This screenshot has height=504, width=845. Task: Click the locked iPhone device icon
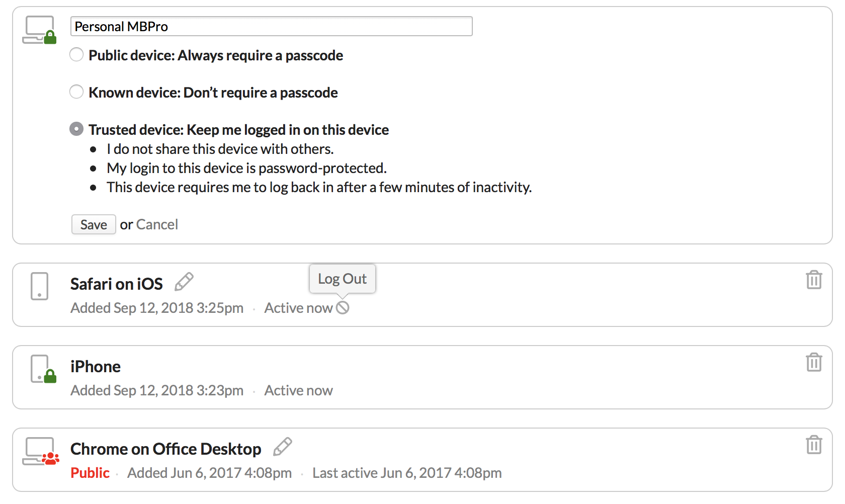click(43, 369)
